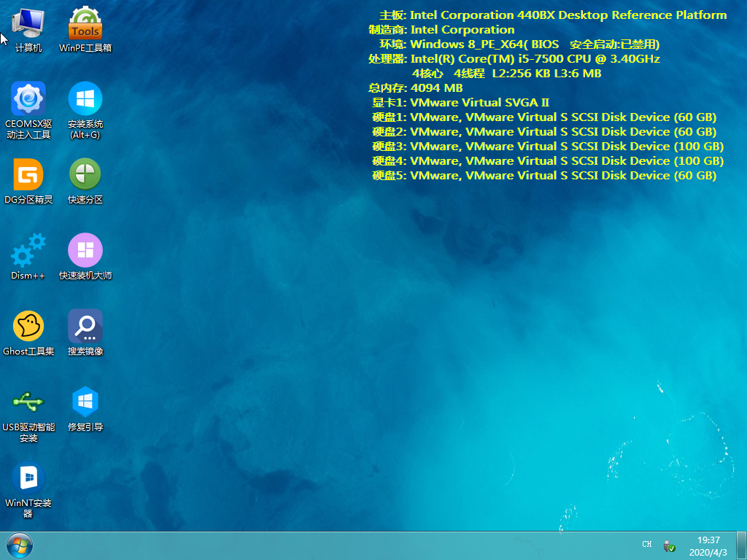Open the Windows Start menu orb

coord(20,545)
